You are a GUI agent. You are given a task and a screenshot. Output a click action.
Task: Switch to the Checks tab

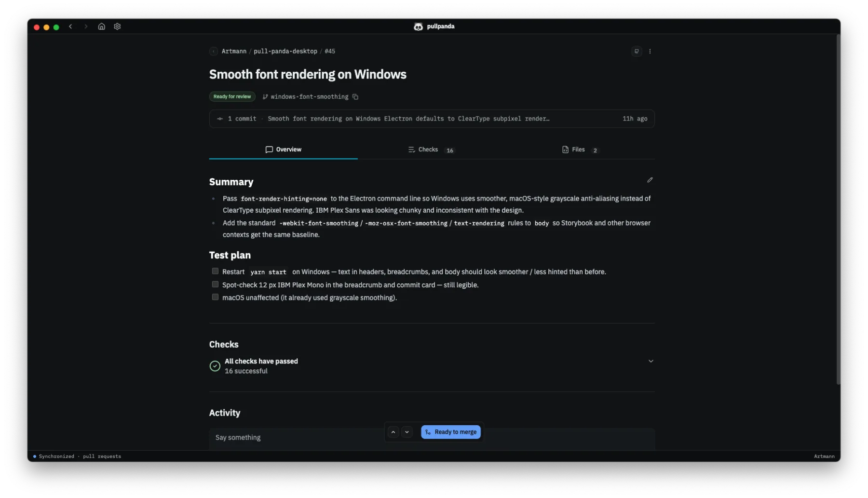click(432, 149)
